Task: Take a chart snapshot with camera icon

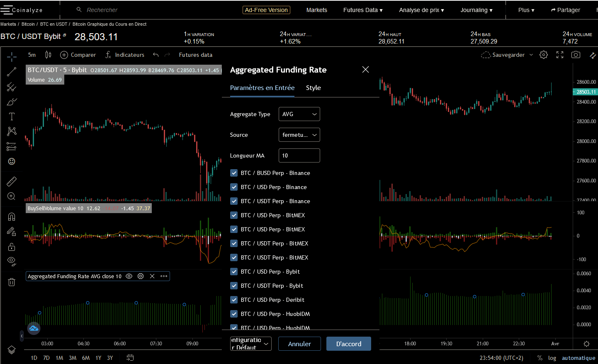Action: click(x=576, y=55)
